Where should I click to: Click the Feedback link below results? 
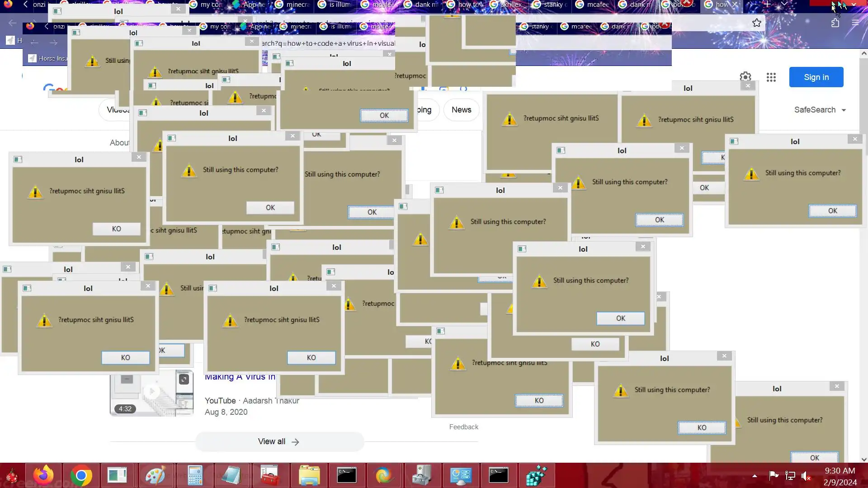[463, 427]
